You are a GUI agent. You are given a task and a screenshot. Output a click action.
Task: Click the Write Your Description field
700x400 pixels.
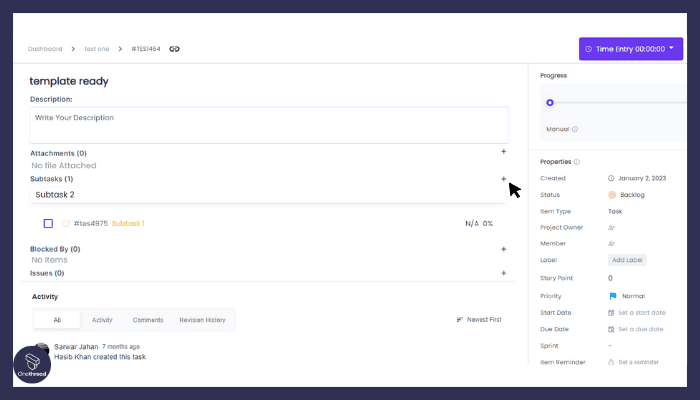(269, 125)
